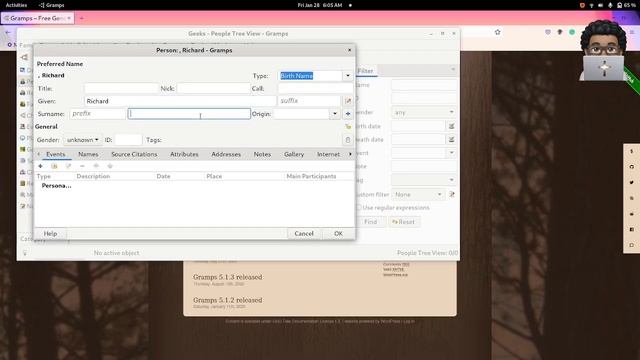640x360 pixels.
Task: Click Activities in the top bar
Action: (16, 5)
